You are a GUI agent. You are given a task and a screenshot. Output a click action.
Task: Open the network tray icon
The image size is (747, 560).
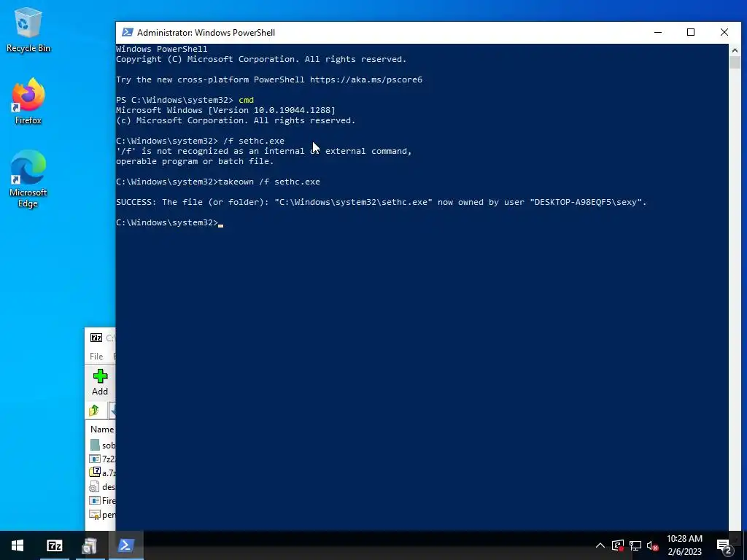coord(635,545)
